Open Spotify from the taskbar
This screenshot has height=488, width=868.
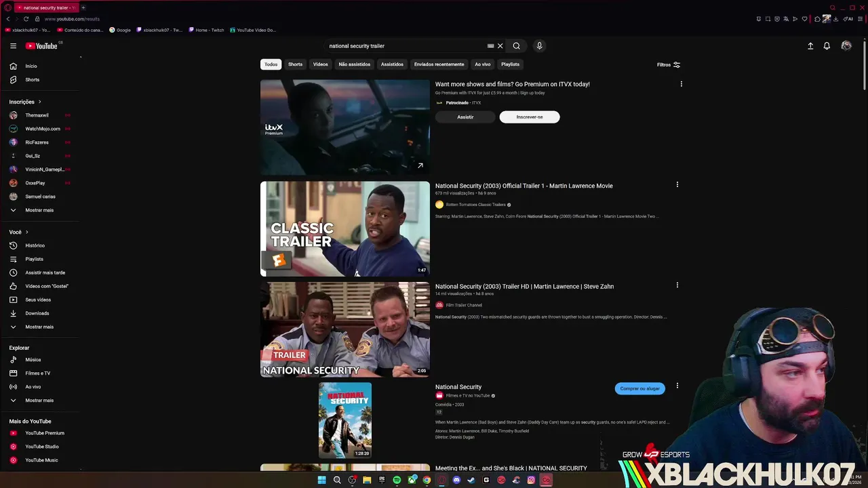click(397, 480)
